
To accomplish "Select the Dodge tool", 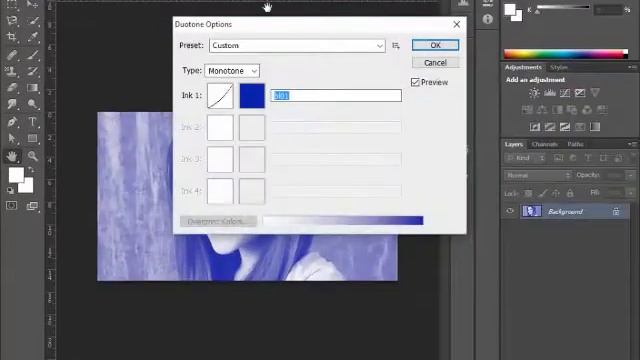I will click(33, 104).
